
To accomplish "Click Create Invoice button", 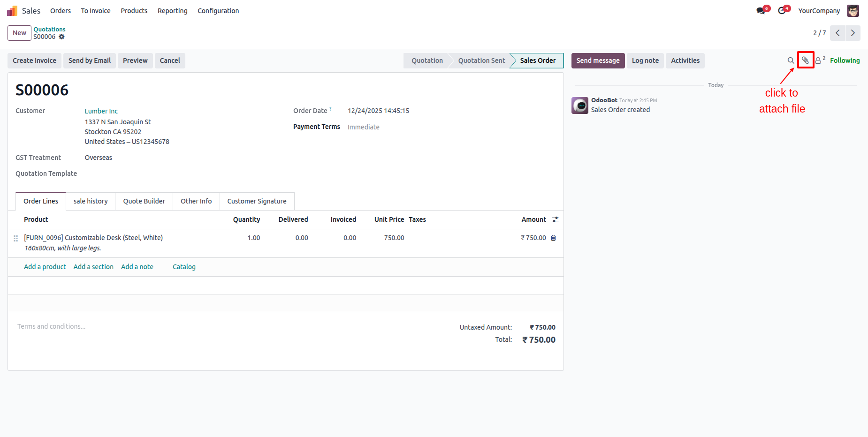I will pyautogui.click(x=34, y=60).
